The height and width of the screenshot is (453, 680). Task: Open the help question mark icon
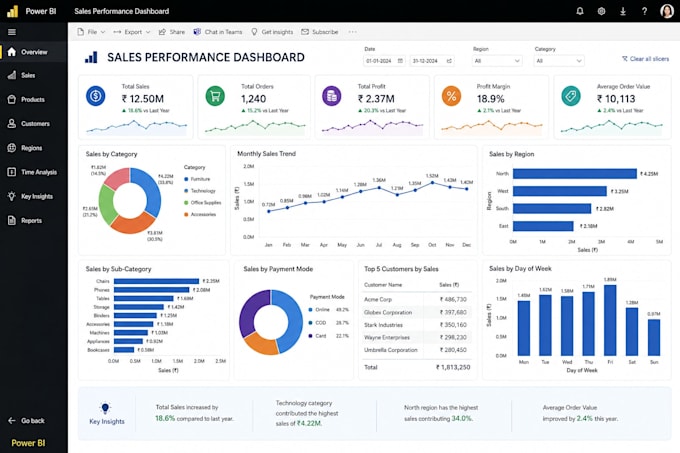tap(644, 11)
